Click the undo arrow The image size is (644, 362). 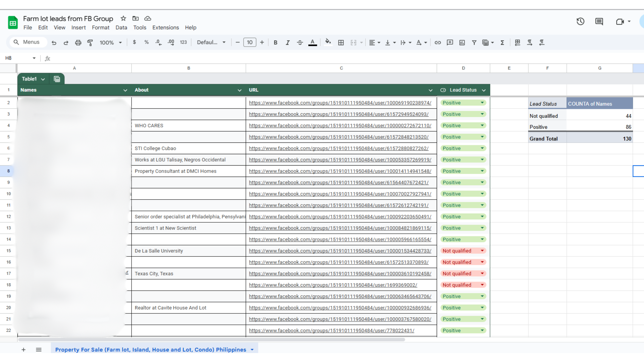pos(54,43)
